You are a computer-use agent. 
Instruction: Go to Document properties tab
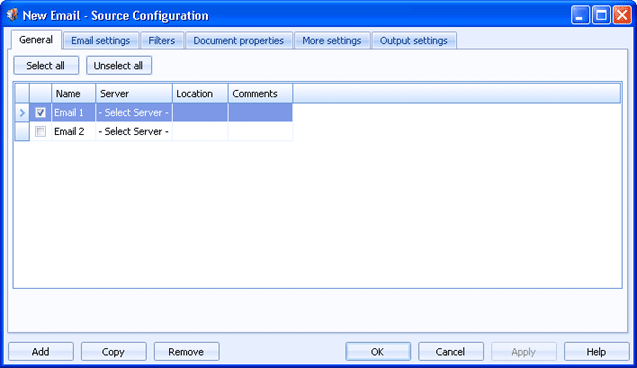pos(238,41)
